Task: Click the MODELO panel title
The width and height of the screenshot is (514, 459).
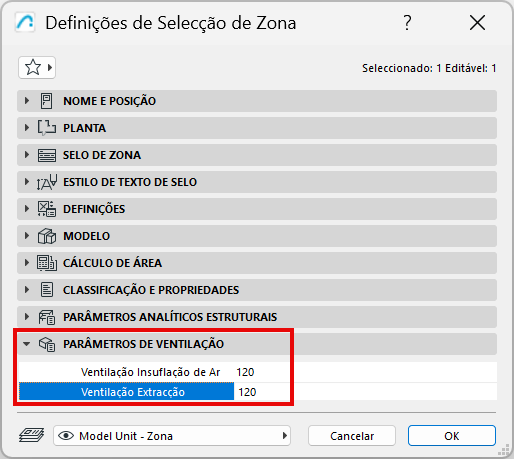Action: (87, 236)
